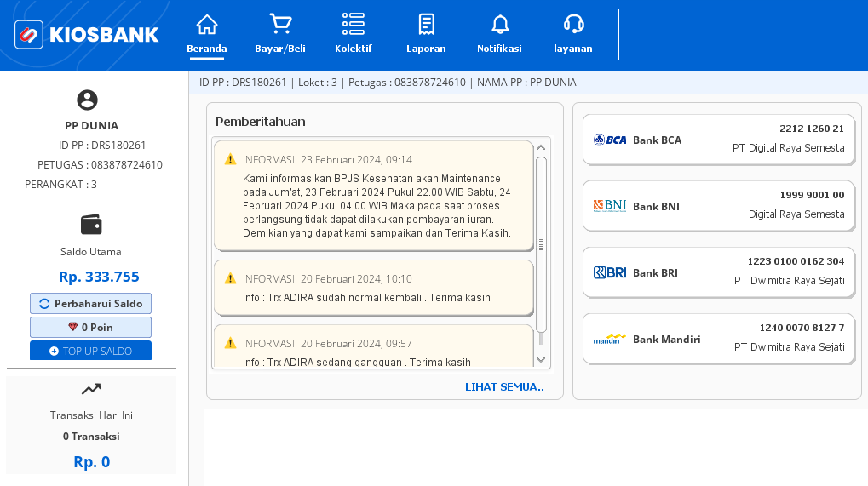Click the Pemberitahuan scrollbar thumb
868x486 pixels.
coord(542,244)
